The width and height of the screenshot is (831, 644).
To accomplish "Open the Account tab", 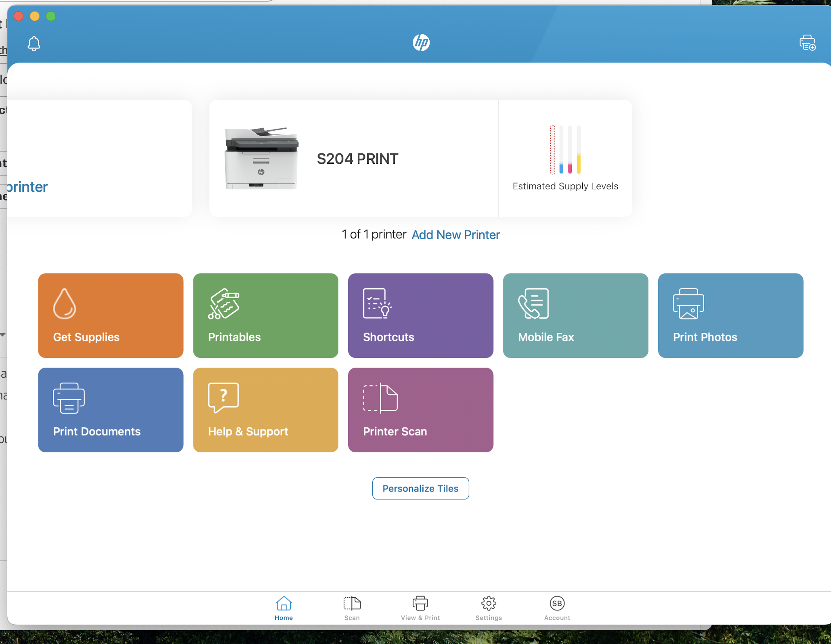I will coord(557,608).
